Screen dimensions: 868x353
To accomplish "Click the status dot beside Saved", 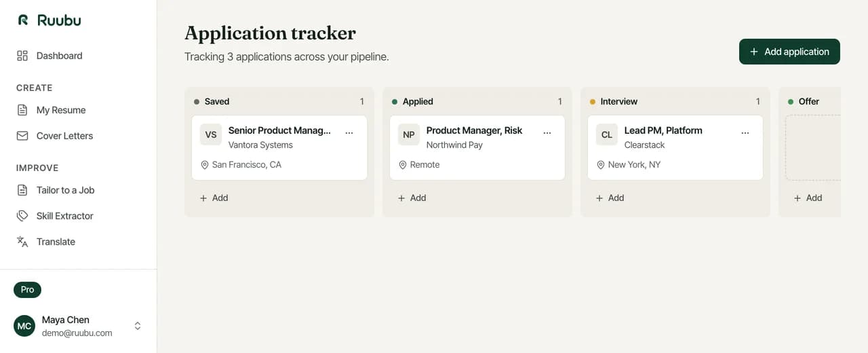I will pos(197,102).
